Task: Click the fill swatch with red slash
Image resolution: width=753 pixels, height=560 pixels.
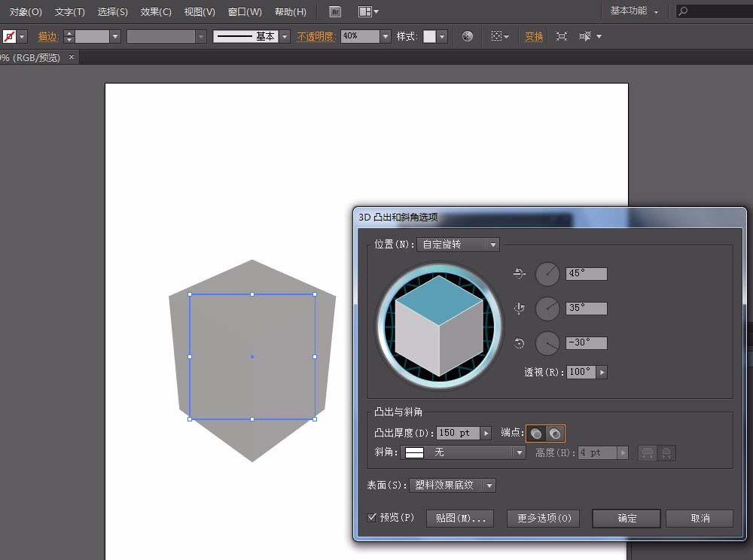Action: tap(9, 36)
